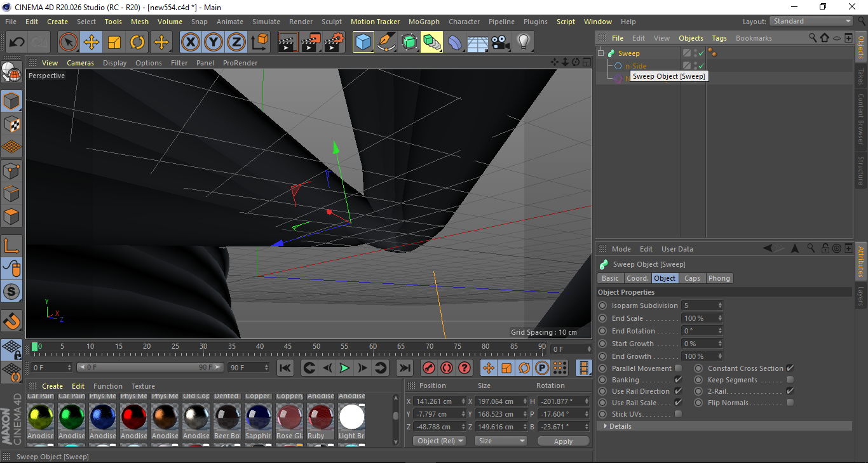Click the Undo arrow icon
Viewport: 868px width, 463px height.
pyautogui.click(x=17, y=43)
